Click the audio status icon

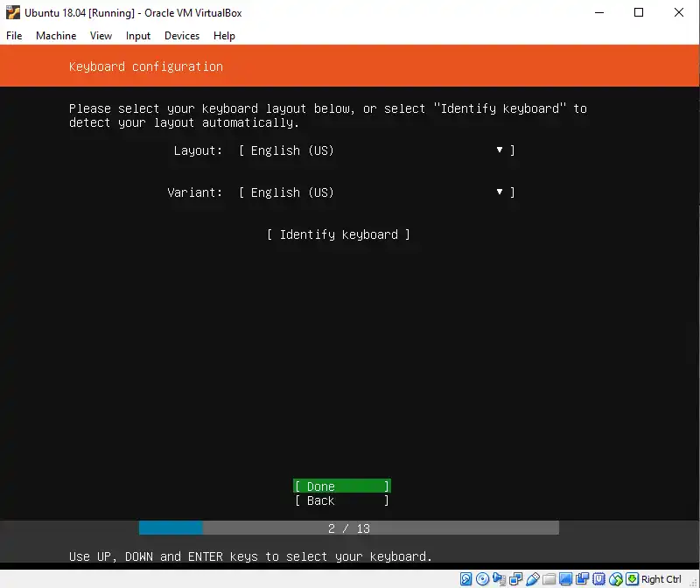pyautogui.click(x=499, y=579)
